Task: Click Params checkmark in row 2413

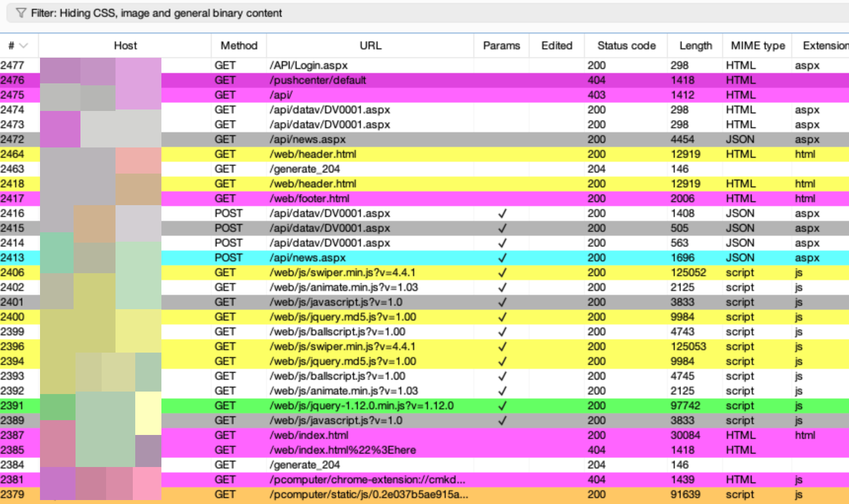Action: (x=502, y=258)
